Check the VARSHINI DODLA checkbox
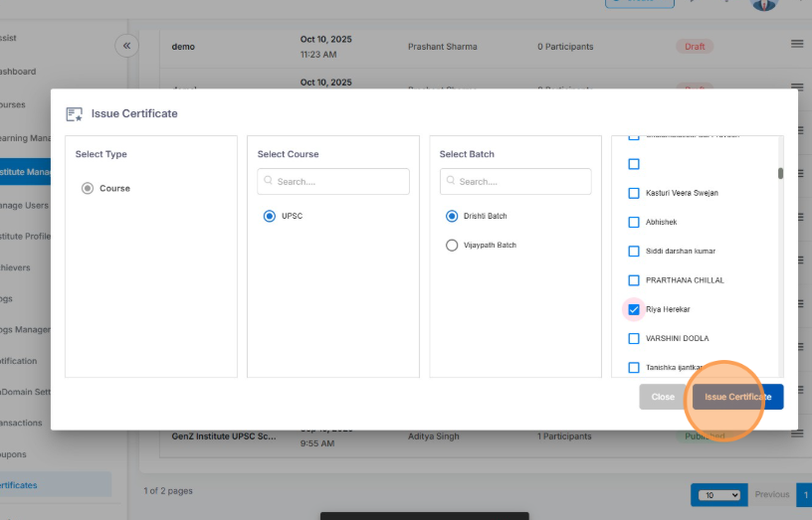 pos(634,339)
